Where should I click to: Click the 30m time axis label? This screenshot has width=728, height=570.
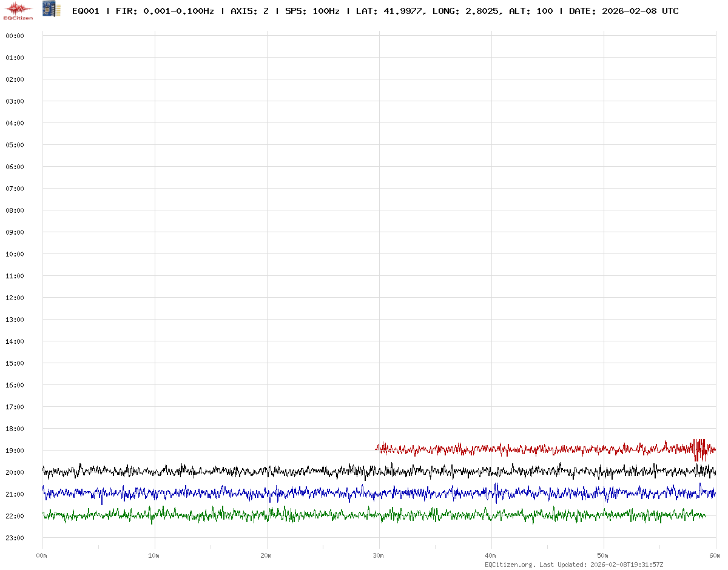(379, 555)
